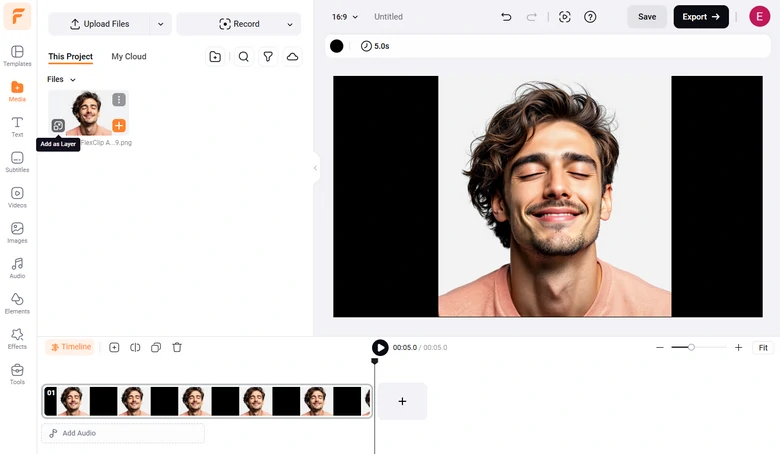Switch to My Cloud tab
This screenshot has width=780, height=454.
click(129, 57)
